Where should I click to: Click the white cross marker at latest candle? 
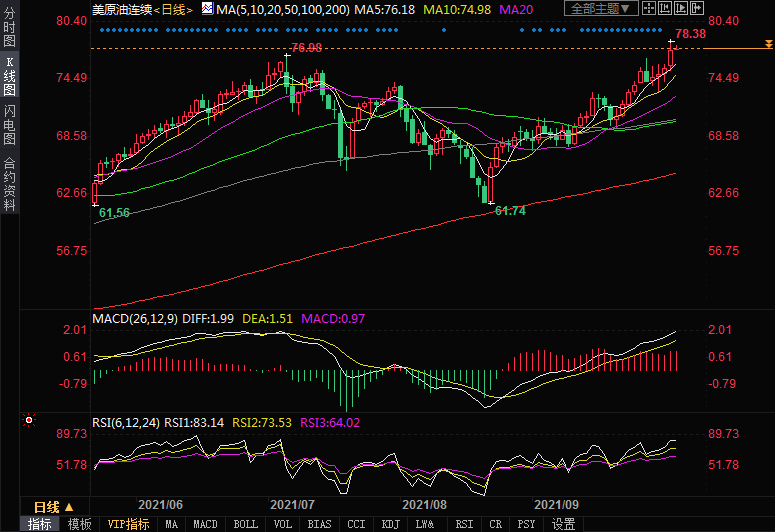pyautogui.click(x=671, y=41)
